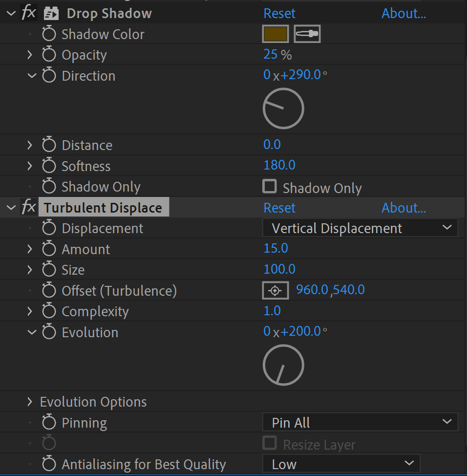Click the Offset point crosshair button
The image size is (467, 476).
275,290
